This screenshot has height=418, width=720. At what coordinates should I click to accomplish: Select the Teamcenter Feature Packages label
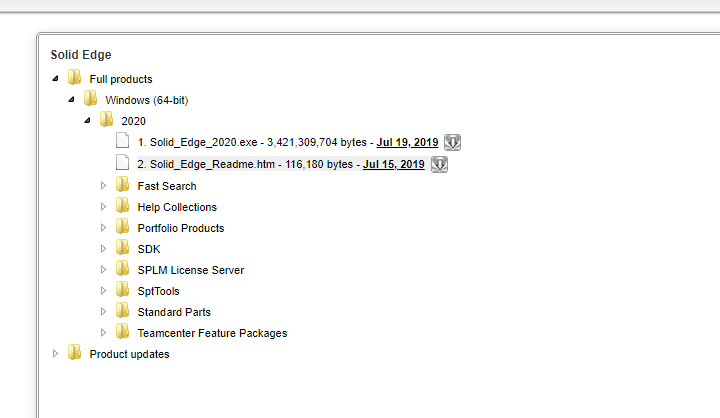coord(212,333)
